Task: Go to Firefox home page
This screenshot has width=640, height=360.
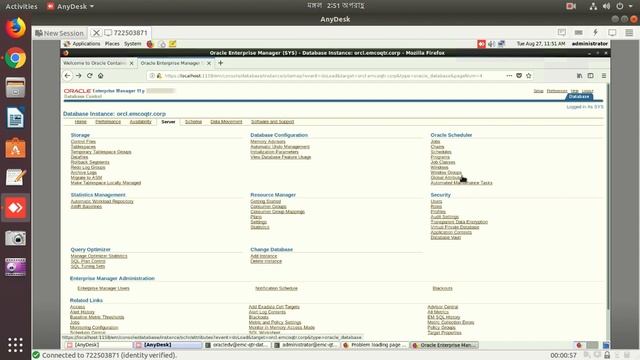Action: 100,76
